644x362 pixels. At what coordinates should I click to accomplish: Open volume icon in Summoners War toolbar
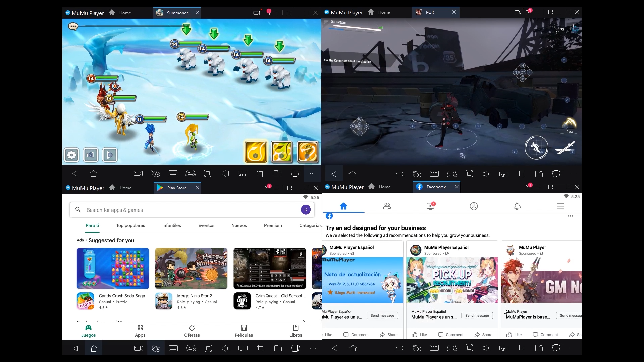[225, 173]
